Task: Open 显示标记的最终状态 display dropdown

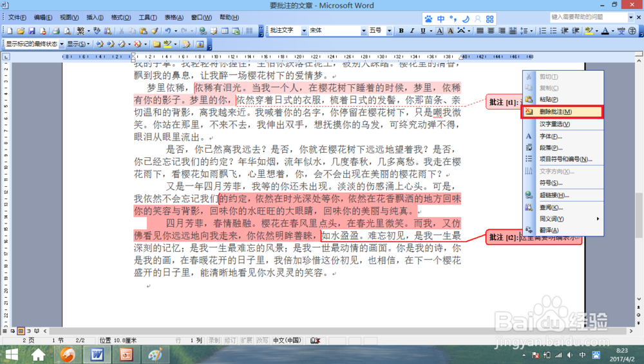Action: pyautogui.click(x=62, y=44)
